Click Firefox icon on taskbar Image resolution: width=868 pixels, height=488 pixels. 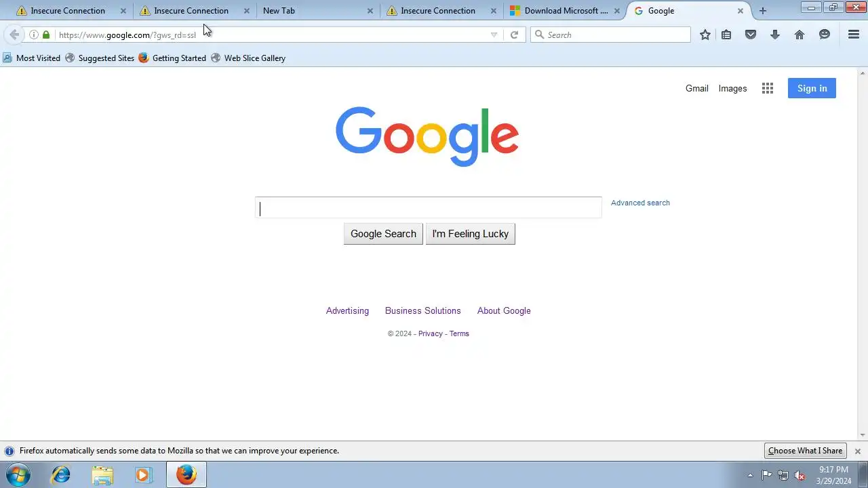186,474
